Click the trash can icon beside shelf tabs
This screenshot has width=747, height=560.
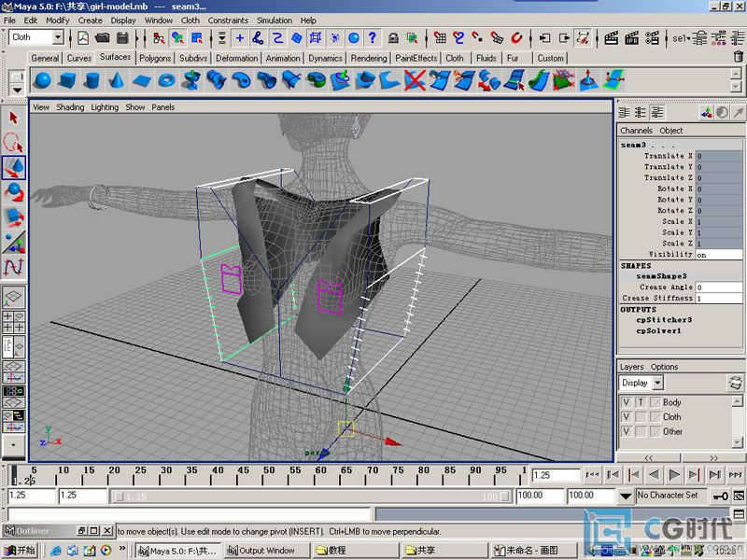tap(739, 56)
